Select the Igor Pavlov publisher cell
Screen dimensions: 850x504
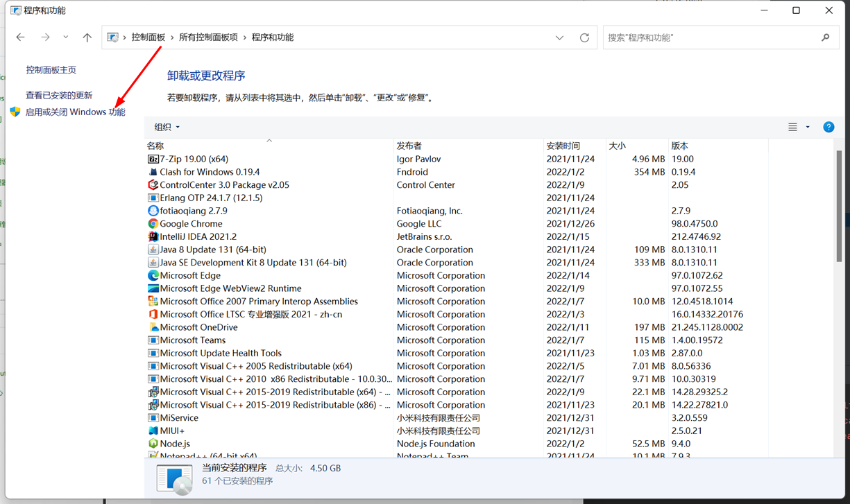click(x=418, y=159)
